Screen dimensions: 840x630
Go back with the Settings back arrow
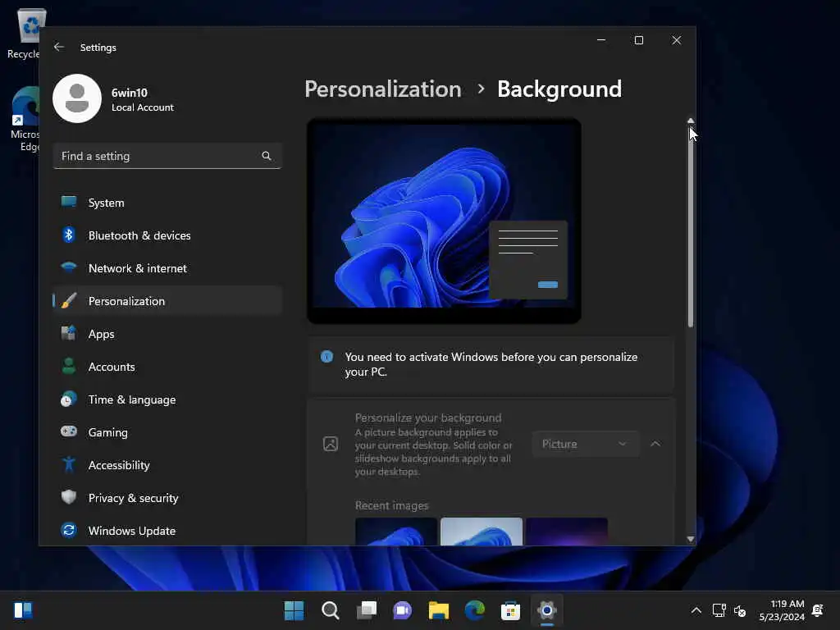click(x=59, y=47)
